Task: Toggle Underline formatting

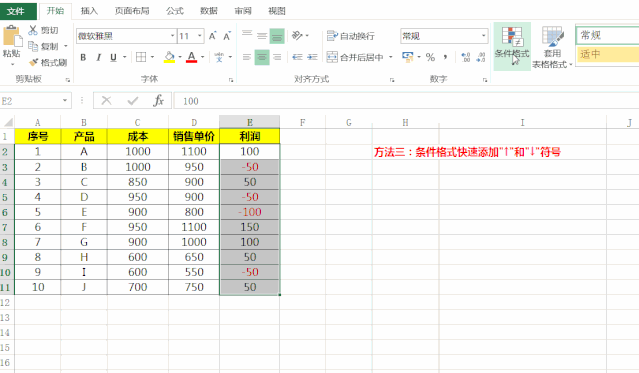Action: [113, 57]
